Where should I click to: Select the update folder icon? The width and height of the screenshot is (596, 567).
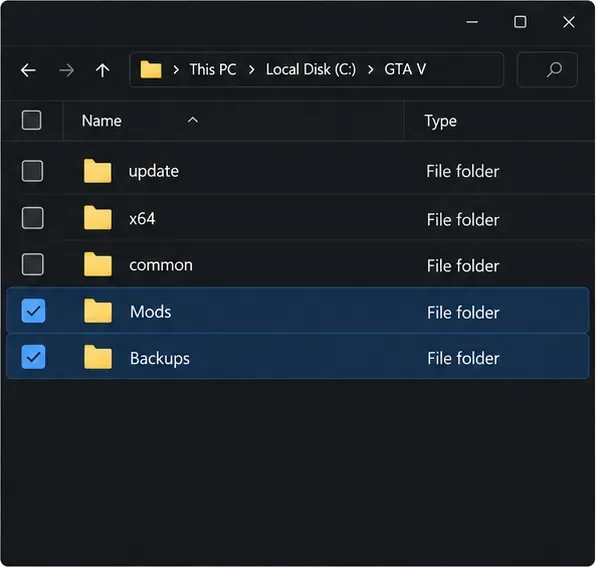coord(98,171)
